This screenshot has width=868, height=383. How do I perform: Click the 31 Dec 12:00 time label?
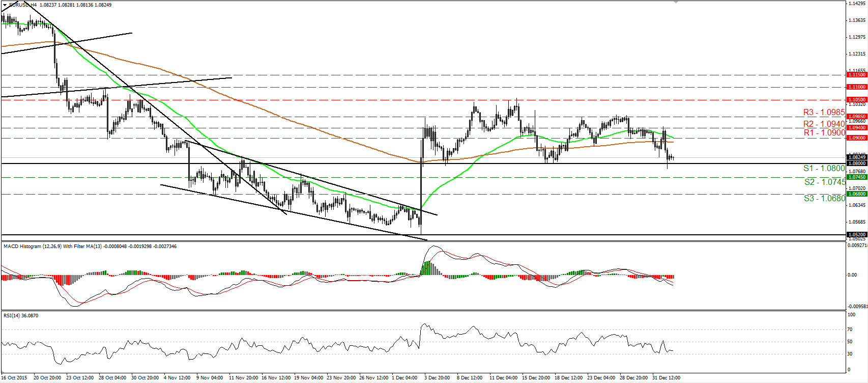click(666, 378)
